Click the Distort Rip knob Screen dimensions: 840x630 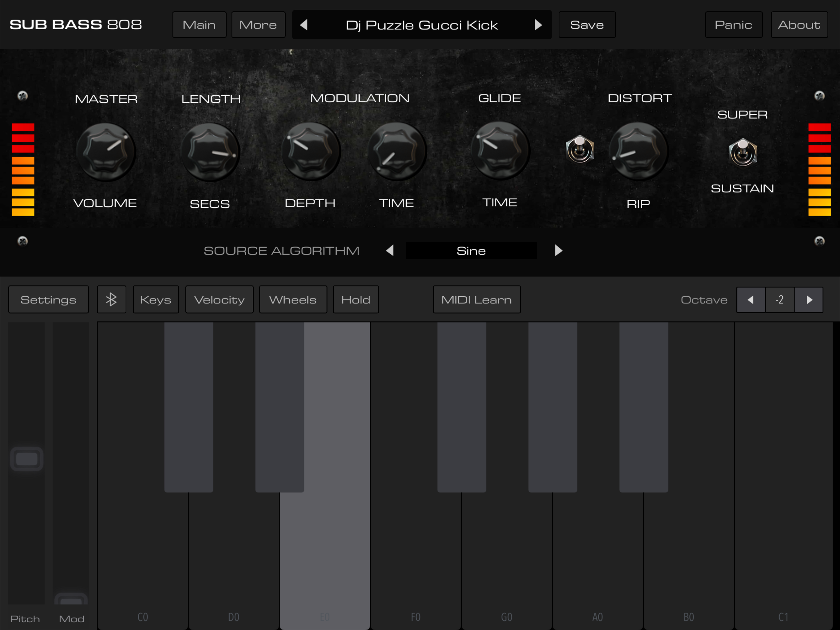click(x=638, y=150)
